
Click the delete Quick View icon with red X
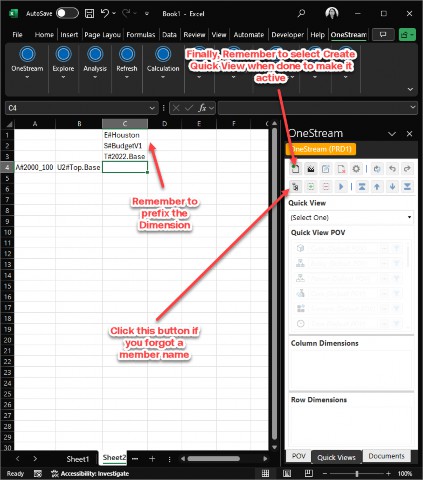pyautogui.click(x=341, y=169)
